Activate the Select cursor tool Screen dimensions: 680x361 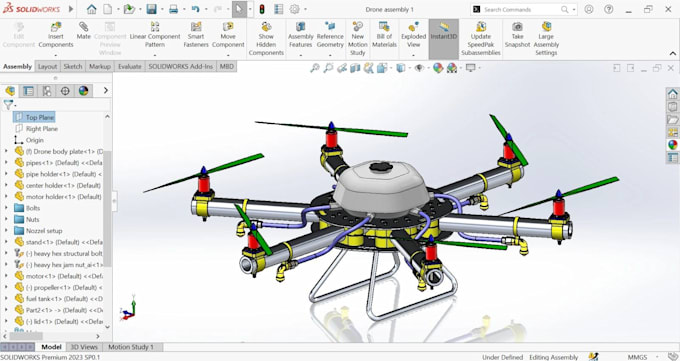[x=239, y=9]
